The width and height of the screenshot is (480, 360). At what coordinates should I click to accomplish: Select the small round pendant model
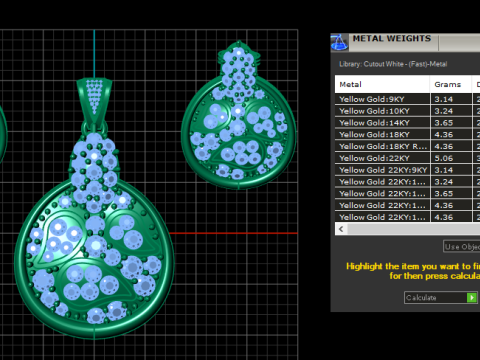(239, 115)
